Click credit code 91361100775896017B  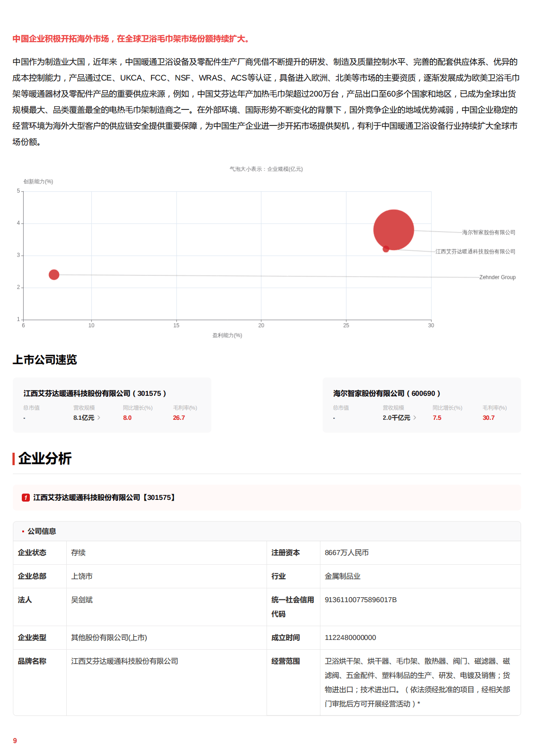(x=360, y=600)
